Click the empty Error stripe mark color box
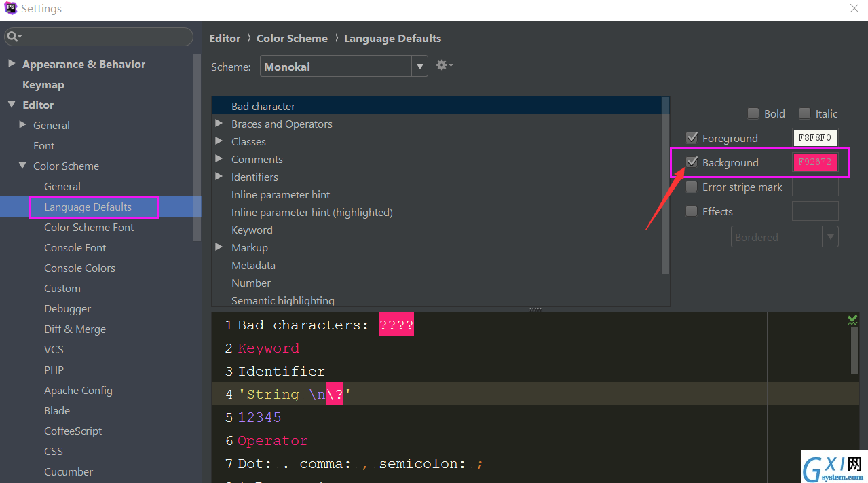 point(815,187)
